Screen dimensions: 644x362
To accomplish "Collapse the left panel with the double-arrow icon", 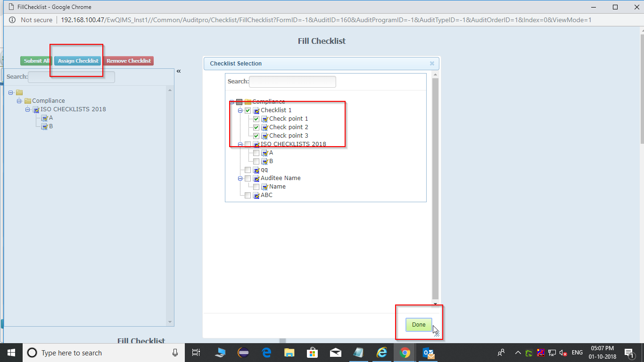I will tap(179, 71).
